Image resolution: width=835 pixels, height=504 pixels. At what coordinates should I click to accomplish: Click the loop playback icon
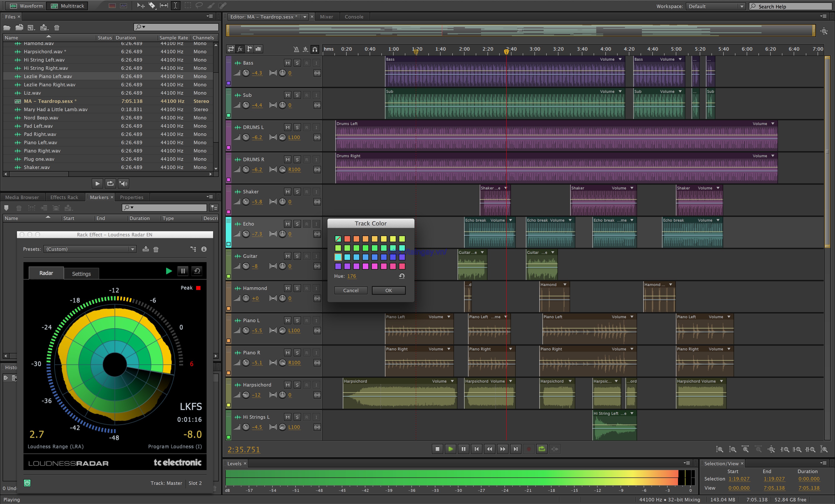click(541, 449)
